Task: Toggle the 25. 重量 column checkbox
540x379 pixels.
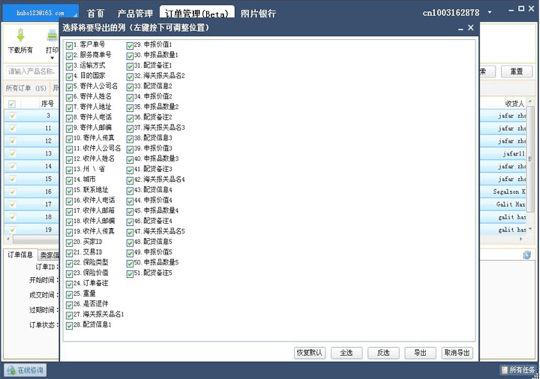Action: [x=69, y=294]
